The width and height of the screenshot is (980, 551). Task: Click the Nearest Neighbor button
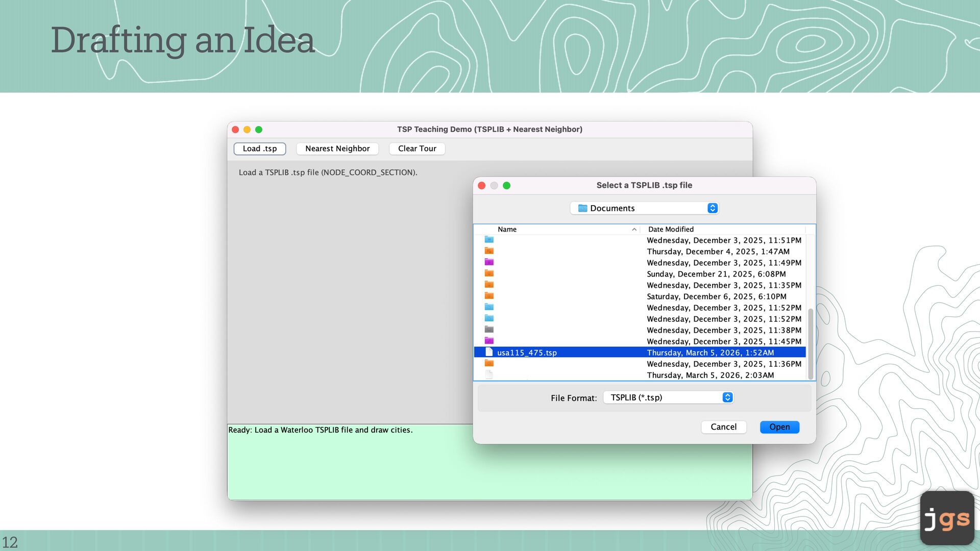coord(337,148)
